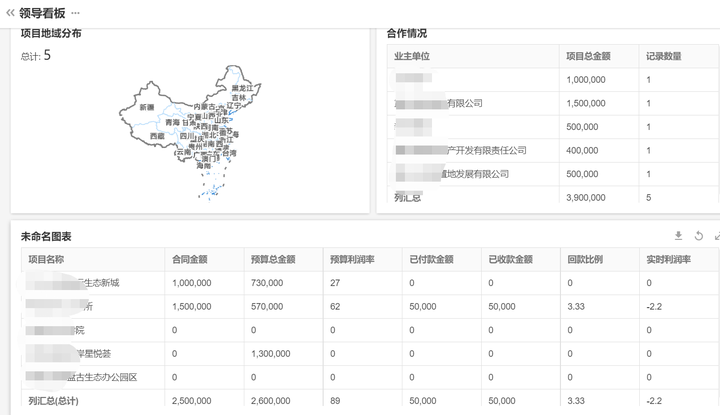Click 1,000,000 in the 项目总金额 column
This screenshot has height=415, width=720.
[586, 79]
